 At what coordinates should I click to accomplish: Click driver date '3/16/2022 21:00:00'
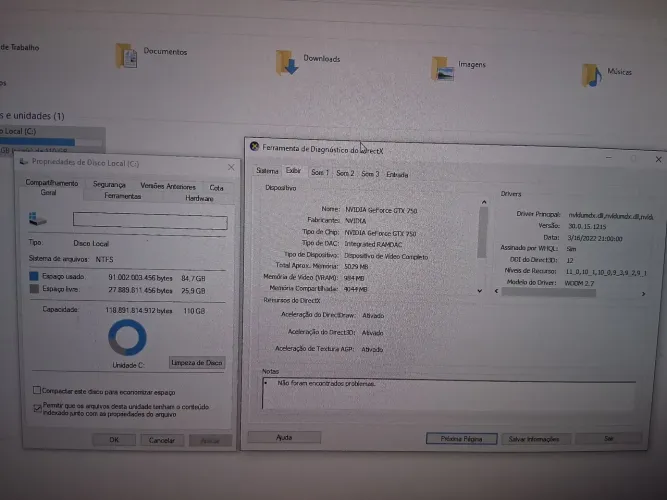click(595, 238)
